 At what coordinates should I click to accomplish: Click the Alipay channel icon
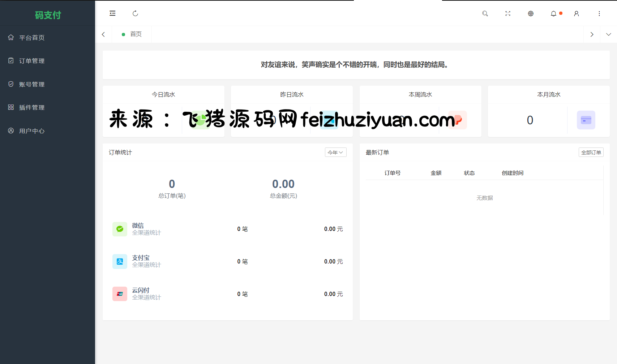click(x=120, y=262)
